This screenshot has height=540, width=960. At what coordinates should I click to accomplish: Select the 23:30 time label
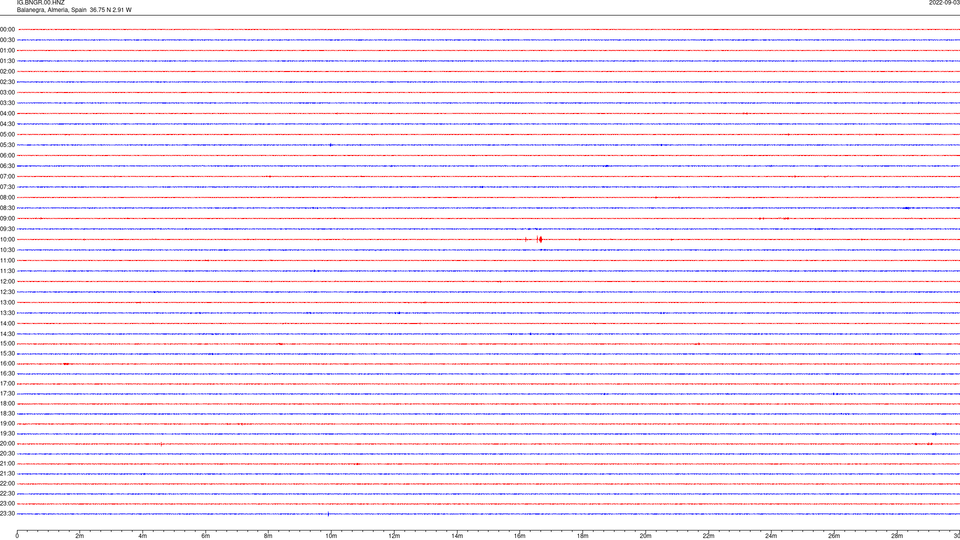(x=7, y=514)
